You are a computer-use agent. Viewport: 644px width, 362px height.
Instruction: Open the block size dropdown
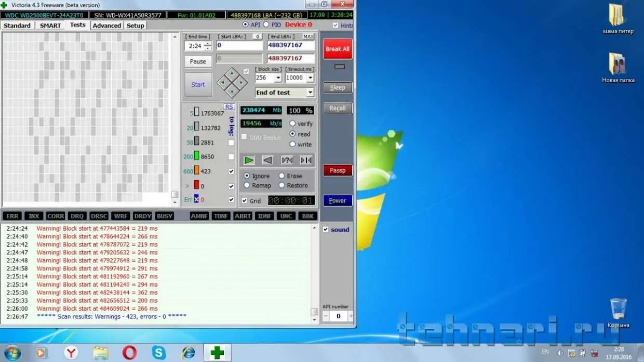click(278, 78)
